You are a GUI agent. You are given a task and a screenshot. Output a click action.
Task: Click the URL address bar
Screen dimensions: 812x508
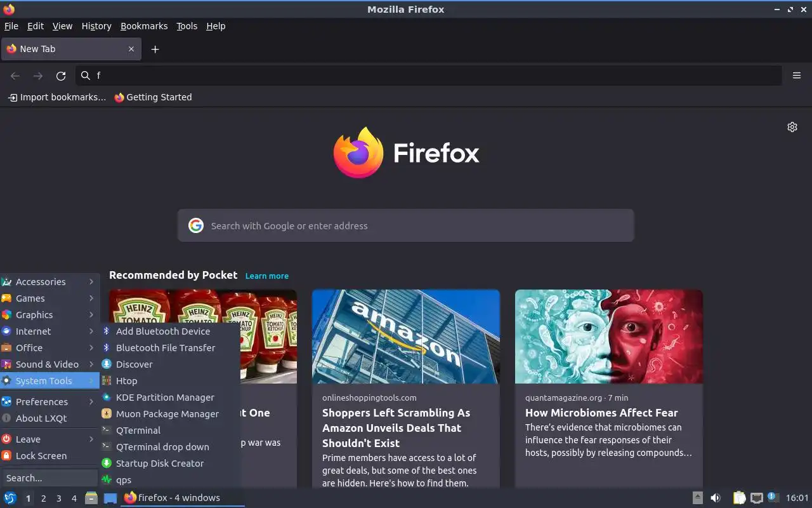(429, 76)
